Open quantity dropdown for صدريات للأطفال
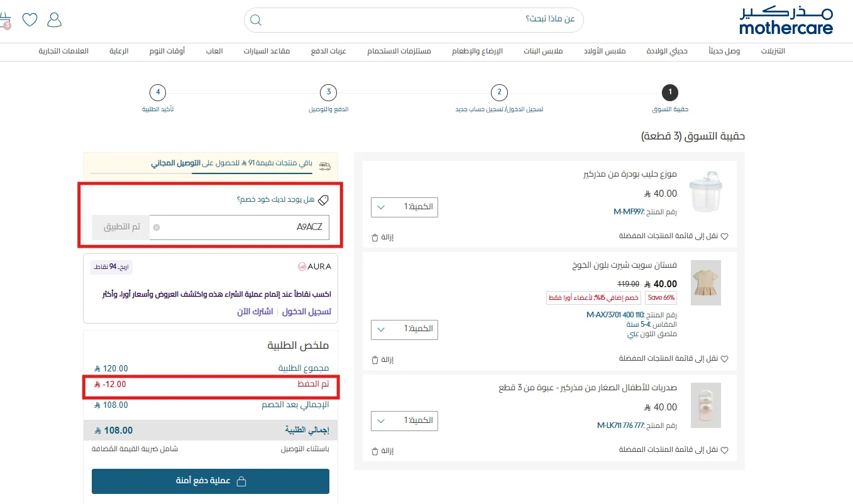 (x=404, y=420)
